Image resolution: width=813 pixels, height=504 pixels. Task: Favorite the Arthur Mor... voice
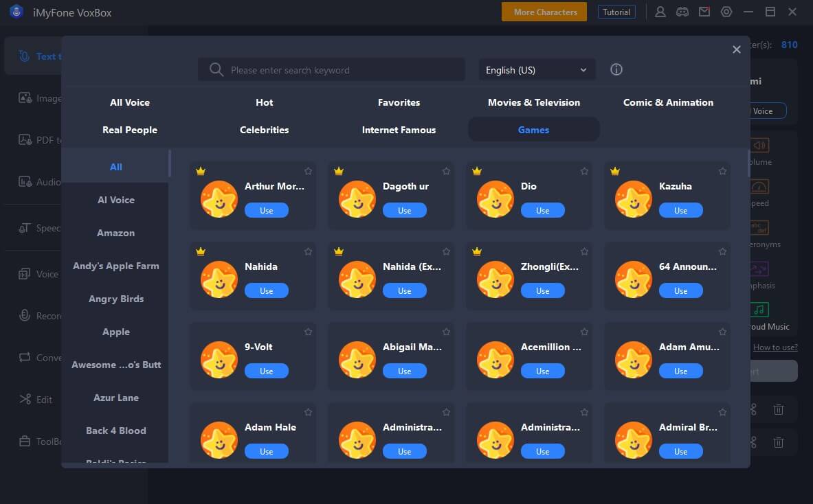[x=308, y=171]
